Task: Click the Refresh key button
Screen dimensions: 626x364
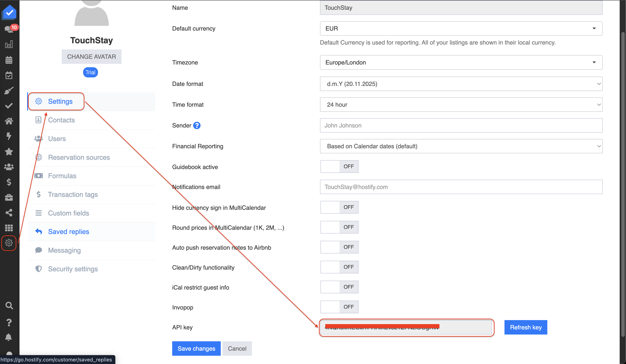Action: pyautogui.click(x=526, y=327)
